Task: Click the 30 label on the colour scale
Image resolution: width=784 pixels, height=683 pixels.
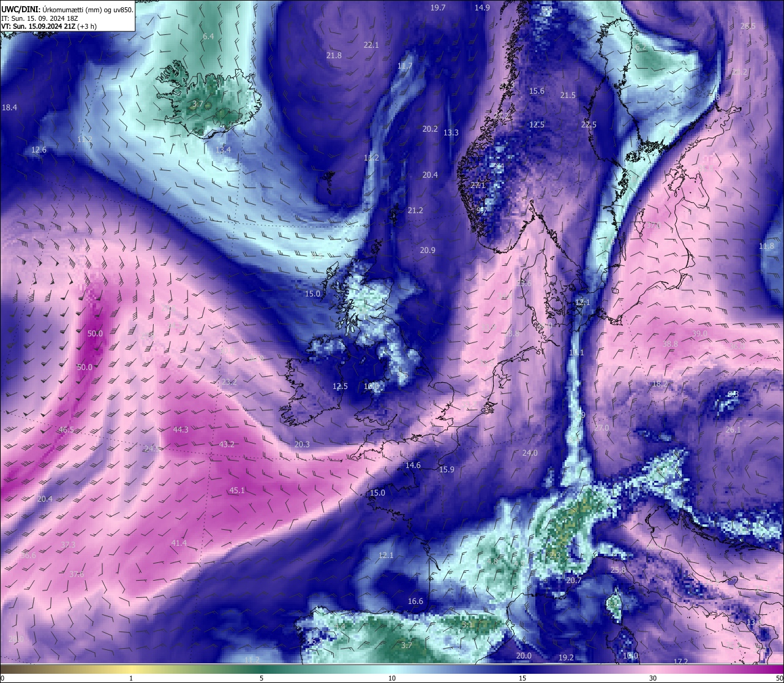Action: tap(653, 678)
